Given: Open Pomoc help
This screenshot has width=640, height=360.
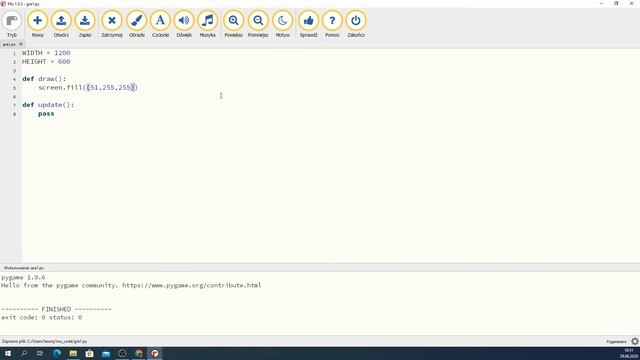Looking at the screenshot, I should [332, 24].
